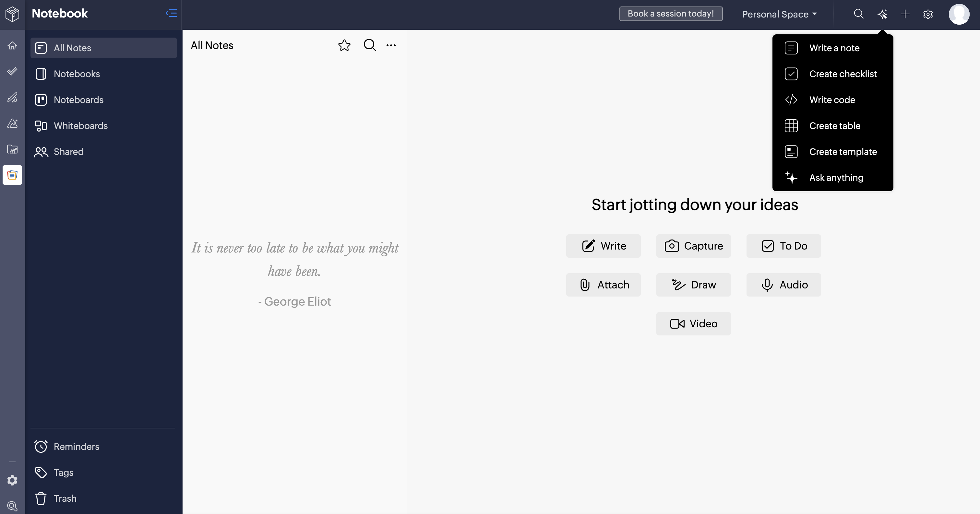Expand the Personal Space dropdown

779,14
